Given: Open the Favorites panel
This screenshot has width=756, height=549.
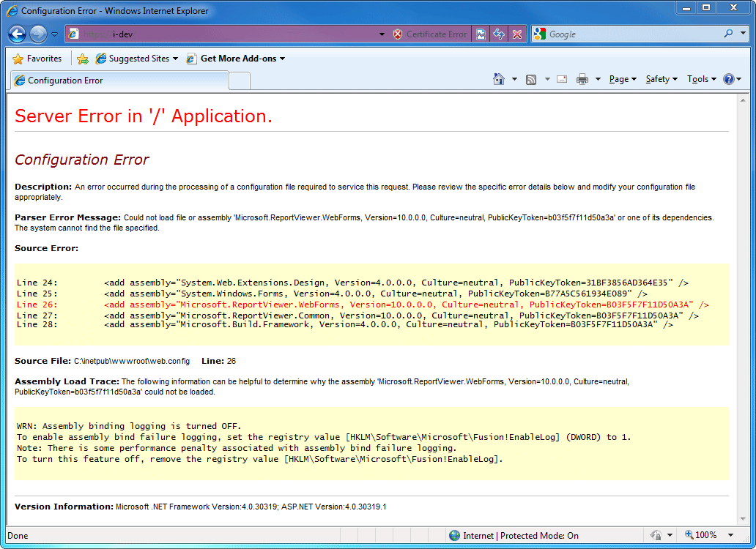Looking at the screenshot, I should click(x=35, y=58).
